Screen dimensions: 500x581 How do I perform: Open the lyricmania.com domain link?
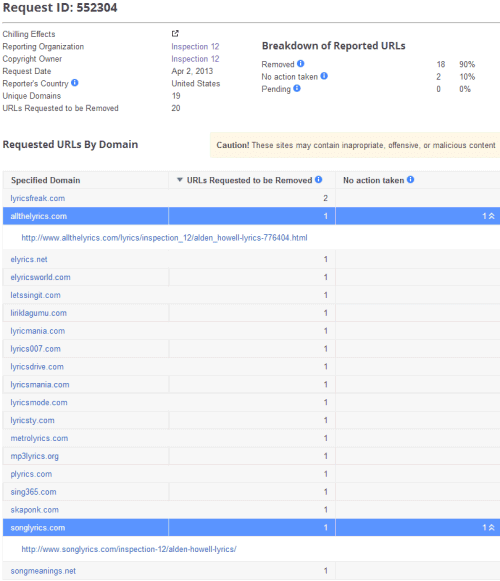pos(38,331)
